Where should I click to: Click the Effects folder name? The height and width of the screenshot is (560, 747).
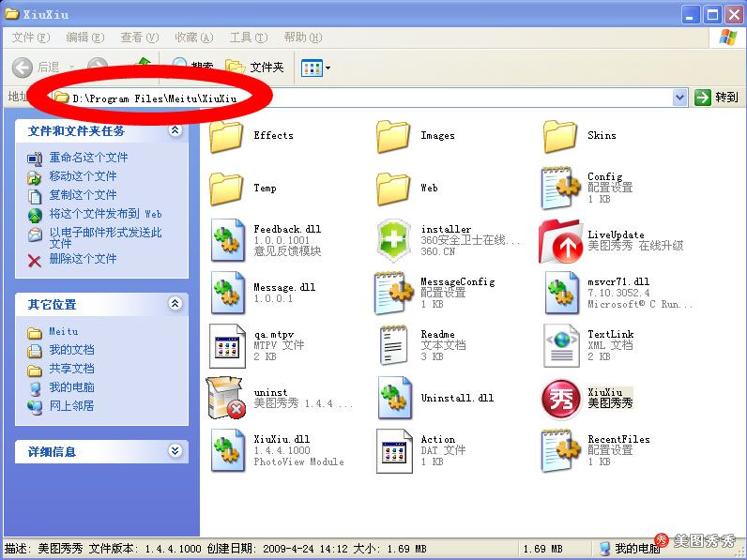[x=273, y=136]
